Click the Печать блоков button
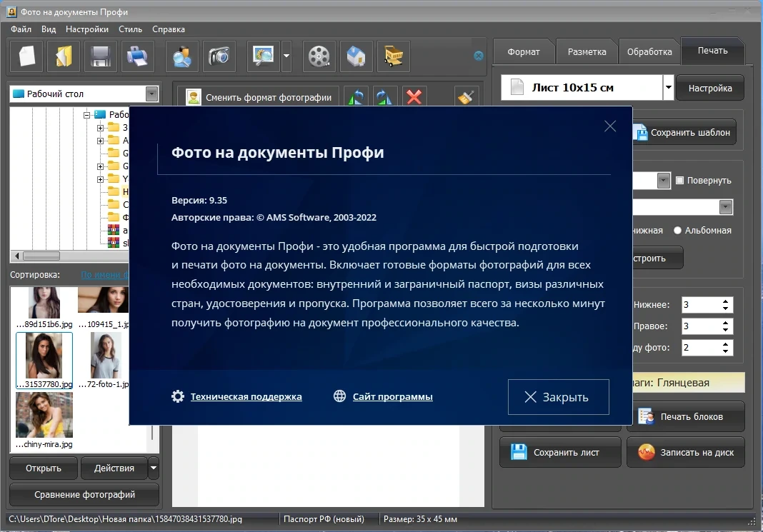 pos(686,417)
